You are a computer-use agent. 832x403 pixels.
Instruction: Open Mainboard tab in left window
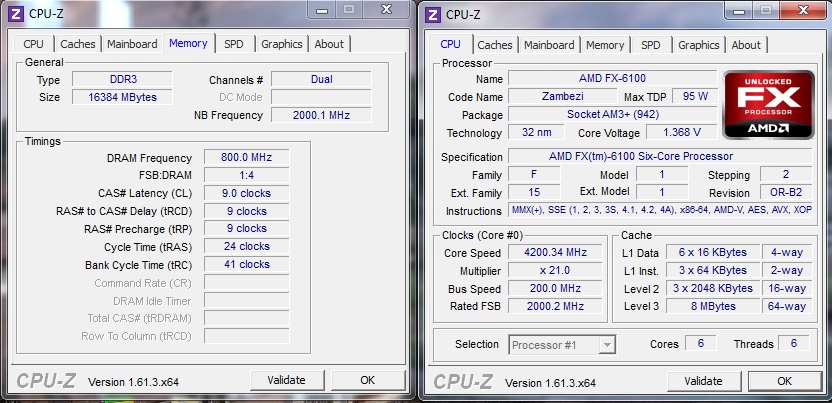132,44
